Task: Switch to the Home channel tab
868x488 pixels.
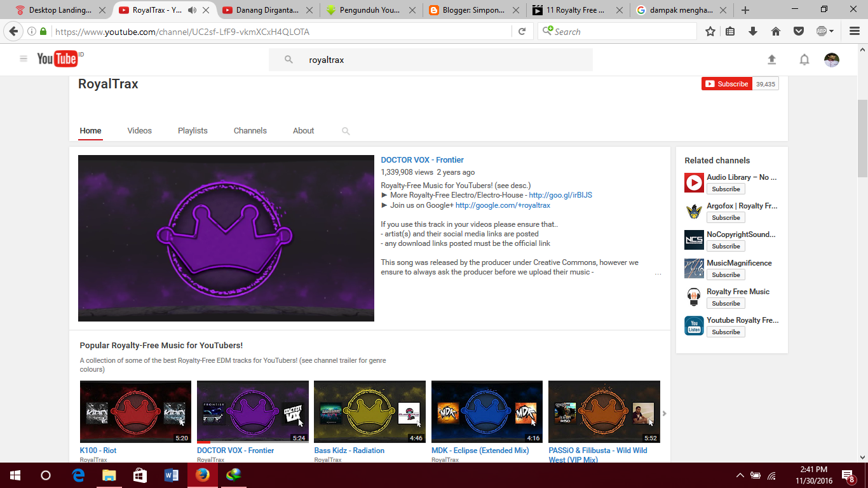Action: pos(90,131)
